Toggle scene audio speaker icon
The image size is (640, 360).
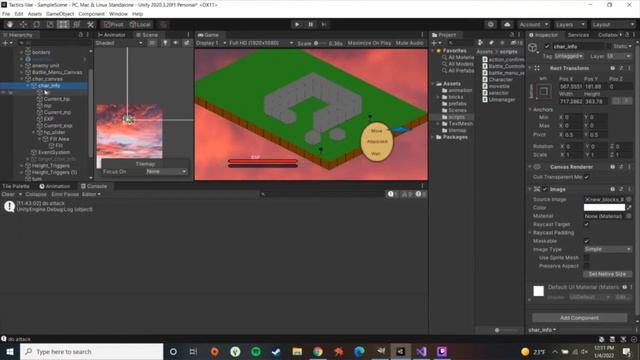click(x=176, y=43)
